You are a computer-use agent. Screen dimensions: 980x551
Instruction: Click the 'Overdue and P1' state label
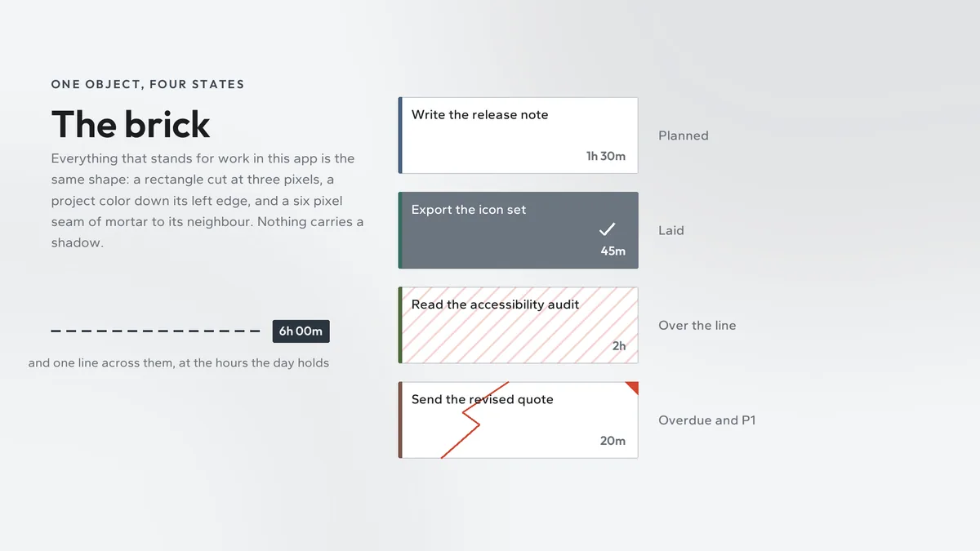click(707, 420)
